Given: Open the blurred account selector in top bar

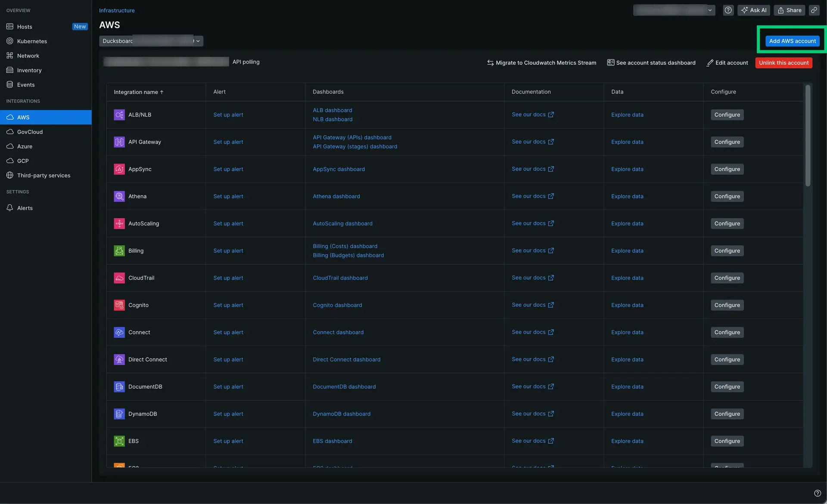Looking at the screenshot, I should click(x=674, y=10).
